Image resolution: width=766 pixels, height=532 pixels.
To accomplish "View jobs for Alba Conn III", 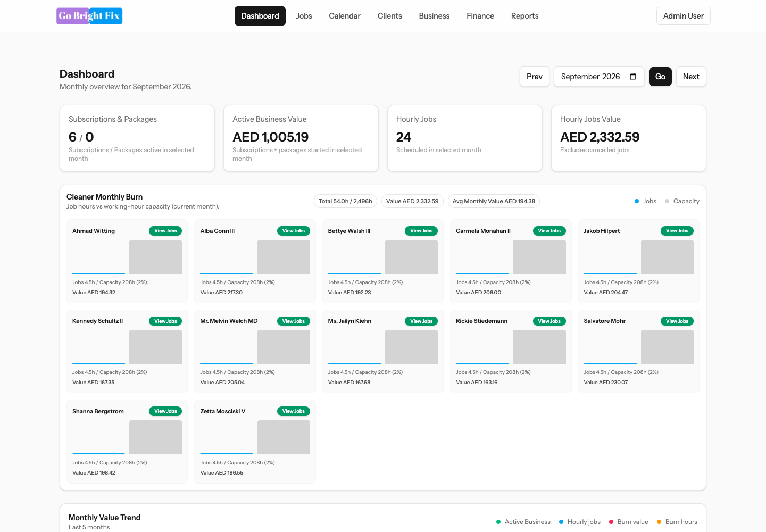I will [x=294, y=231].
